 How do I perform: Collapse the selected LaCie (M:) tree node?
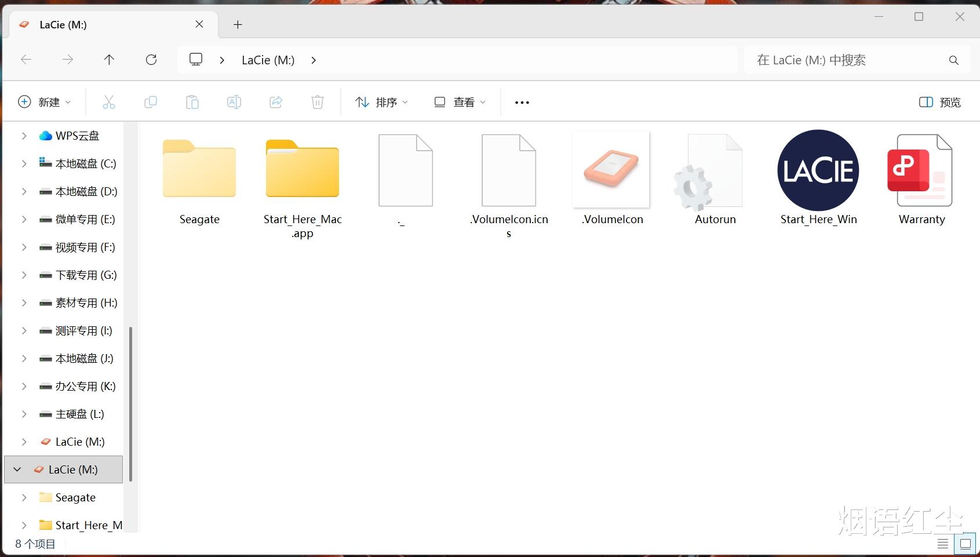(x=17, y=469)
